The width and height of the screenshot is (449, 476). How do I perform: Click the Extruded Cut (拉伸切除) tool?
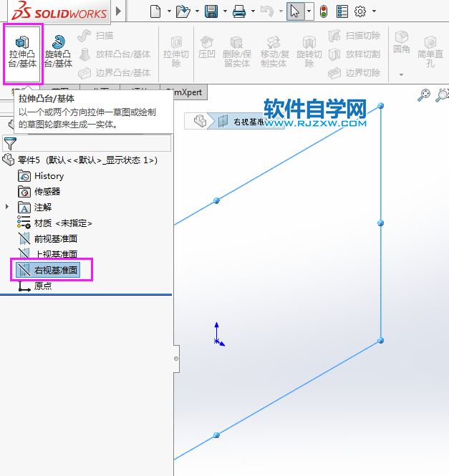coord(176,52)
